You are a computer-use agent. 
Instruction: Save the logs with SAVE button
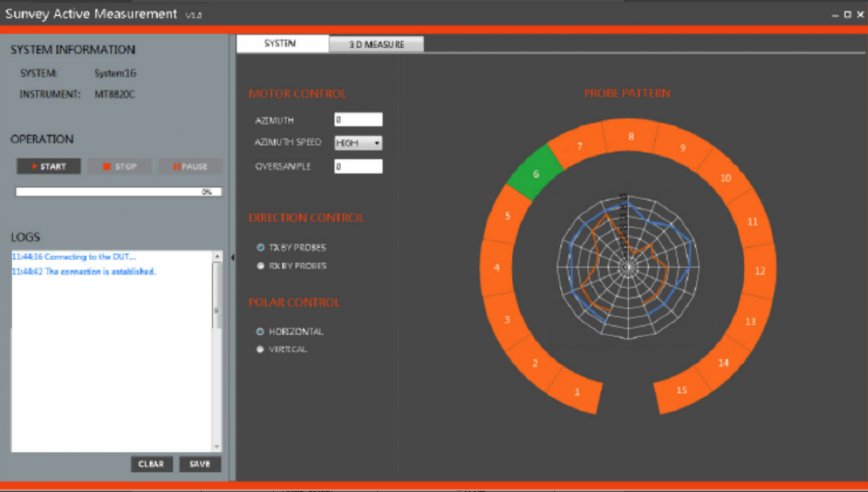200,464
